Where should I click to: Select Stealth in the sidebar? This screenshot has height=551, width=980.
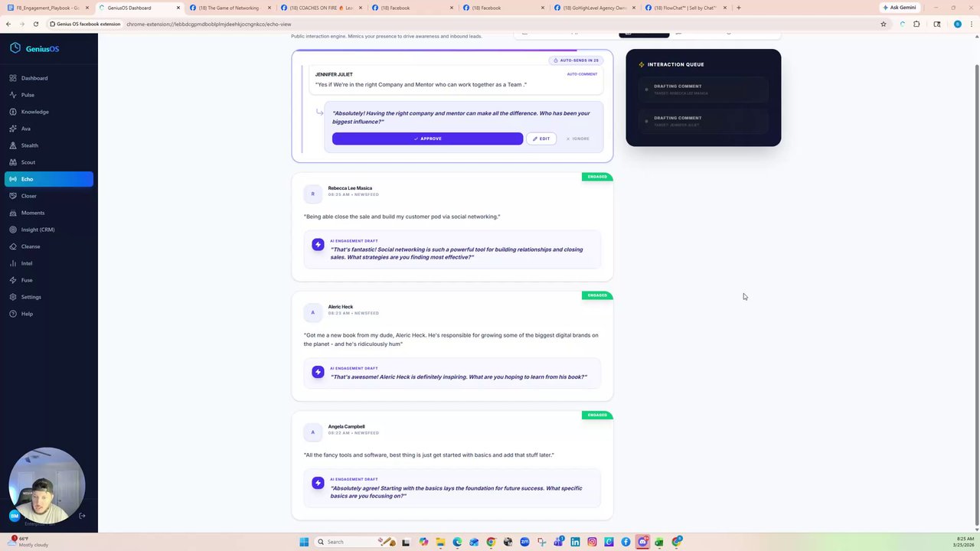[49, 145]
